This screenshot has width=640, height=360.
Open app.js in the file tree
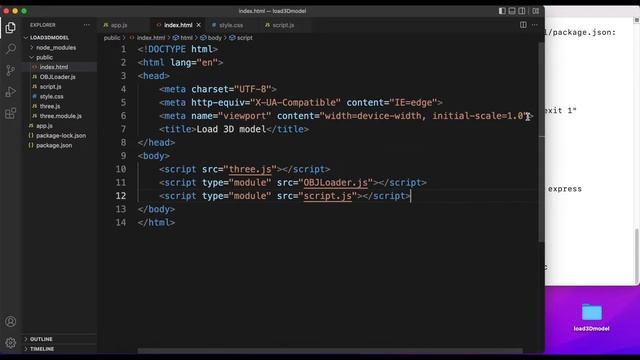tap(44, 126)
